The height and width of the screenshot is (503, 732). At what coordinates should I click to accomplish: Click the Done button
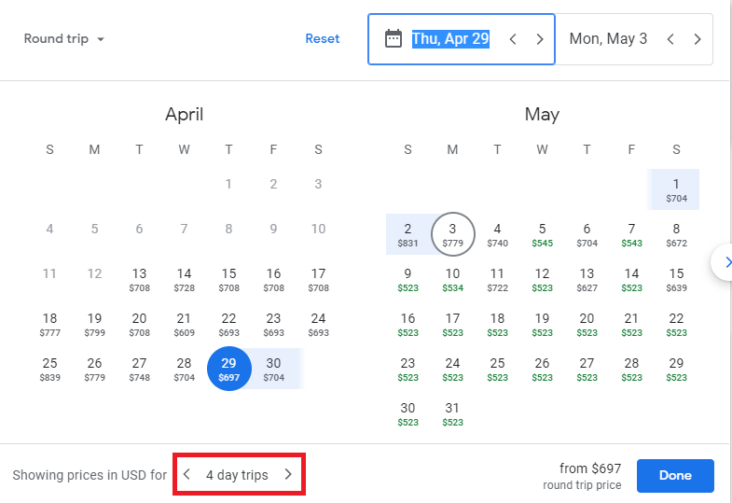675,475
